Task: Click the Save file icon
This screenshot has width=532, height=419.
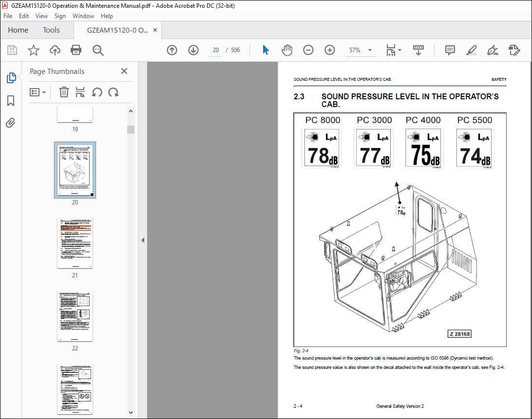Action: [x=12, y=50]
